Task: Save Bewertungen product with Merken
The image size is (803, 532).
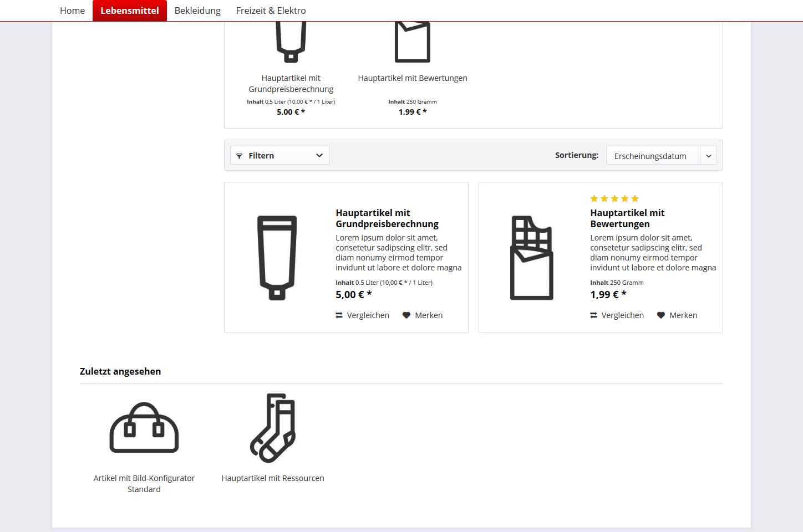Action: click(677, 315)
